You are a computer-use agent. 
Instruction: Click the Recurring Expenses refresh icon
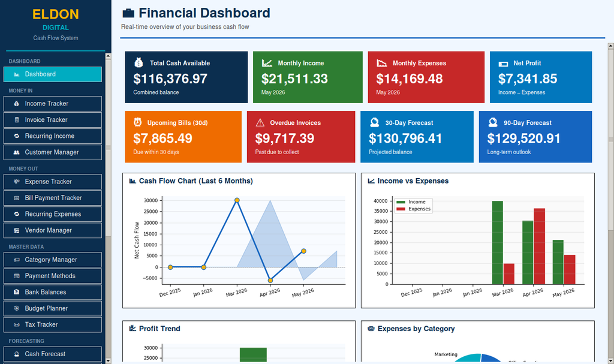(16, 214)
